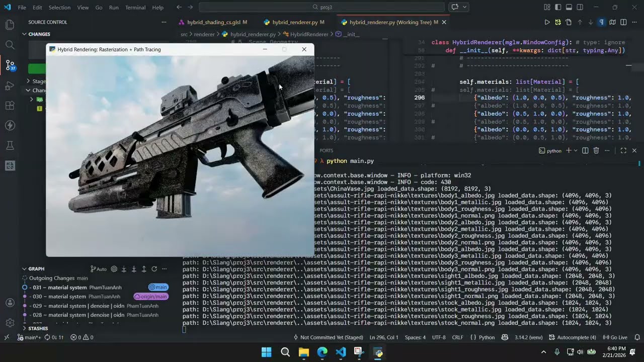Click main branch indicator in status bar
The height and width of the screenshot is (362, 644).
coord(30,337)
